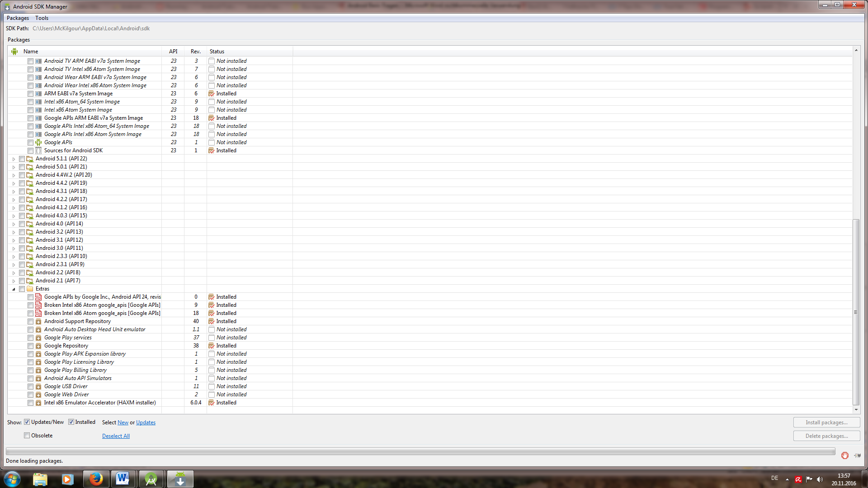Uncheck the Updates/New show filter
Image resolution: width=868 pixels, height=488 pixels.
(27, 422)
